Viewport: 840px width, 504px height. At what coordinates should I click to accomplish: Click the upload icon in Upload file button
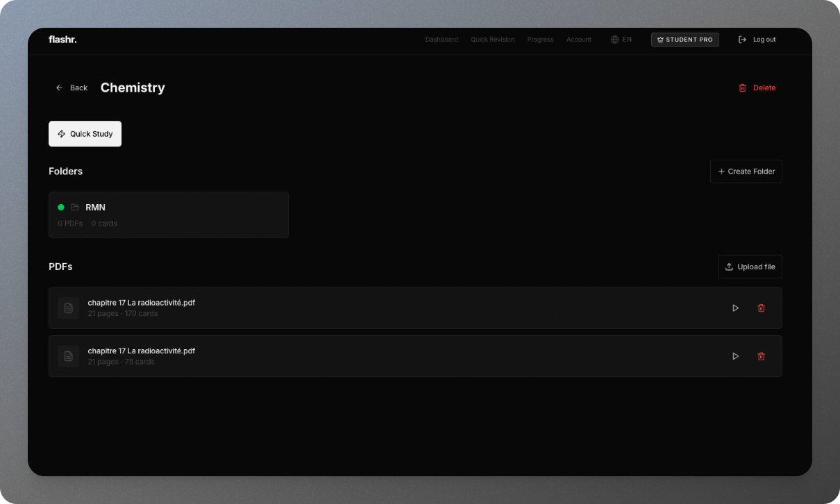pyautogui.click(x=729, y=267)
